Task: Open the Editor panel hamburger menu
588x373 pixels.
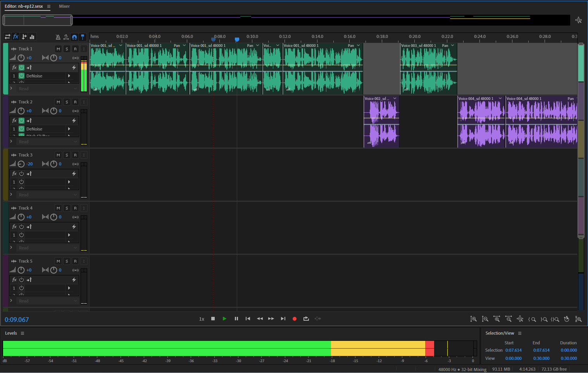Action: click(x=49, y=6)
